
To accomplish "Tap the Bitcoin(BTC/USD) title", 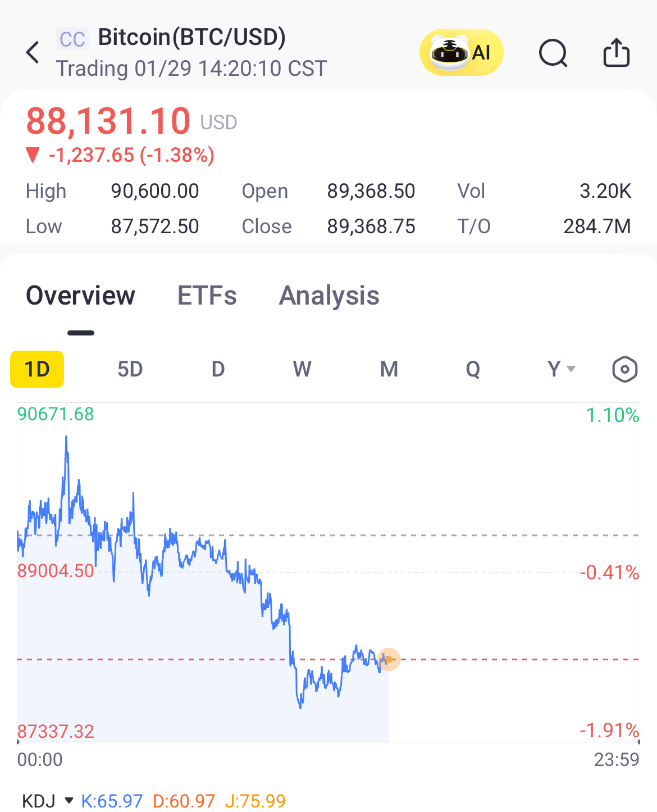I will pos(192,37).
